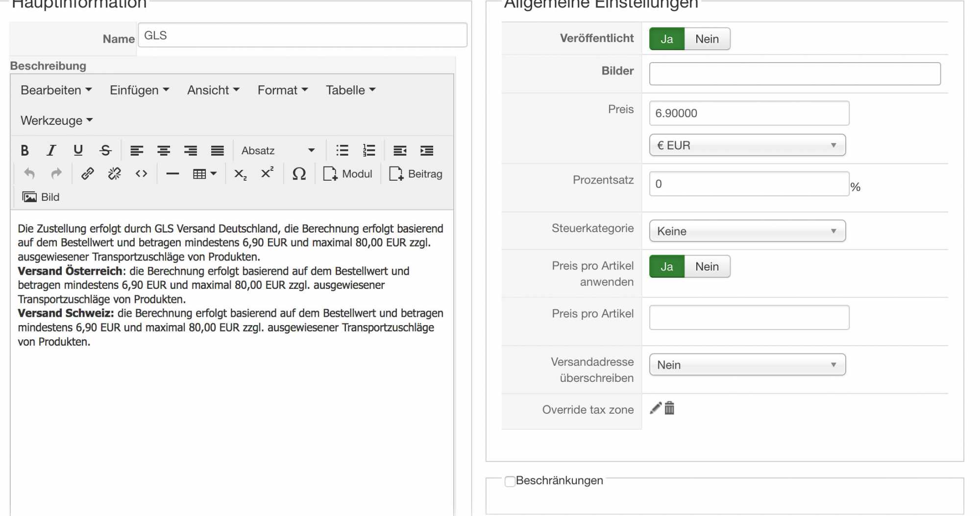Delete the override tax zone with trash icon
The width and height of the screenshot is (980, 516).
point(669,408)
